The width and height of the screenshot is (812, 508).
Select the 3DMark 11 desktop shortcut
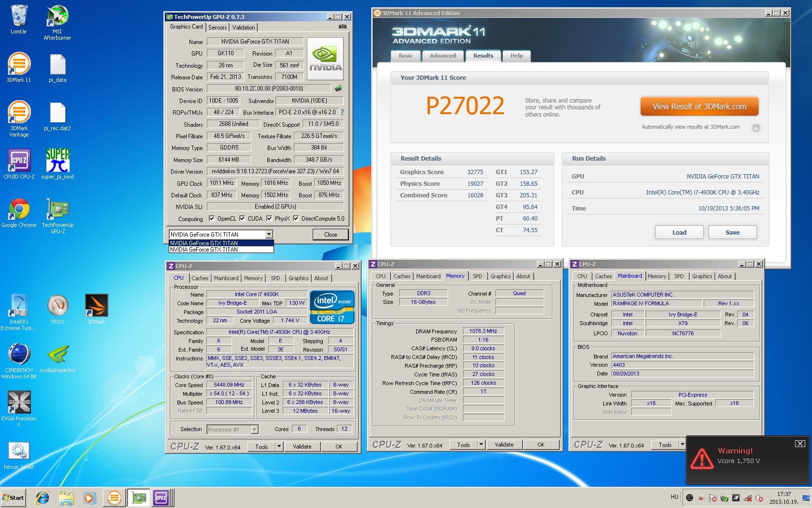pos(19,68)
